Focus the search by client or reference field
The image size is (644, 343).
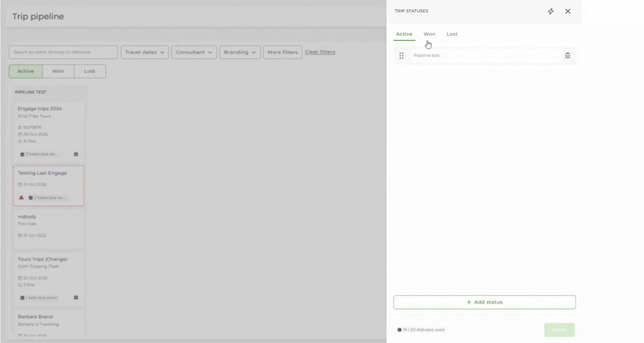tap(63, 52)
